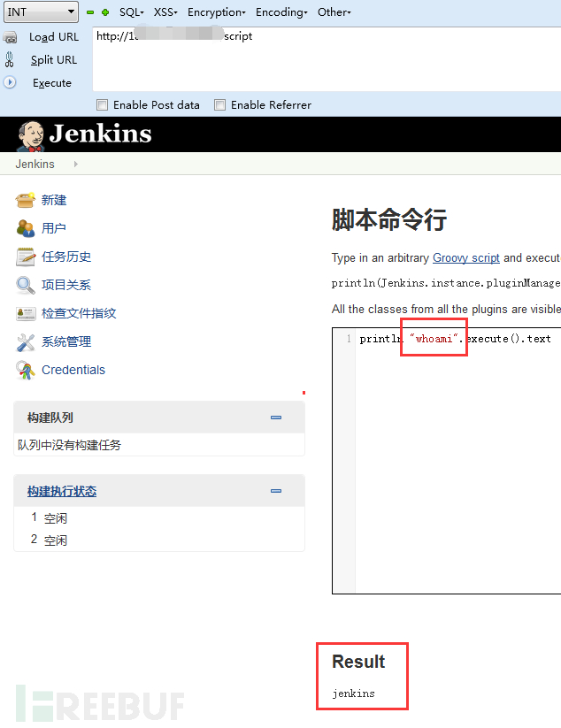Click the 构建队列 panel title
This screenshot has height=728, width=561.
(50, 418)
